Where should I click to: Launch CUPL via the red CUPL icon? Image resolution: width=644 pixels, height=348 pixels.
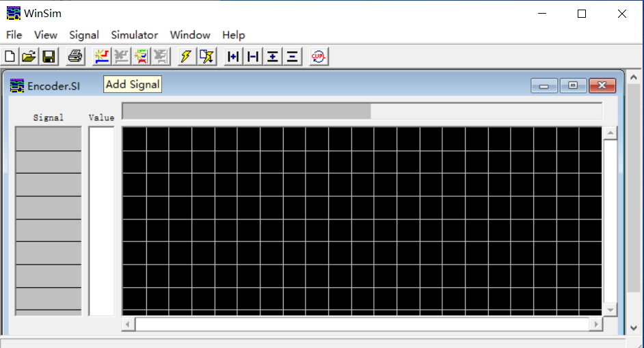point(319,56)
